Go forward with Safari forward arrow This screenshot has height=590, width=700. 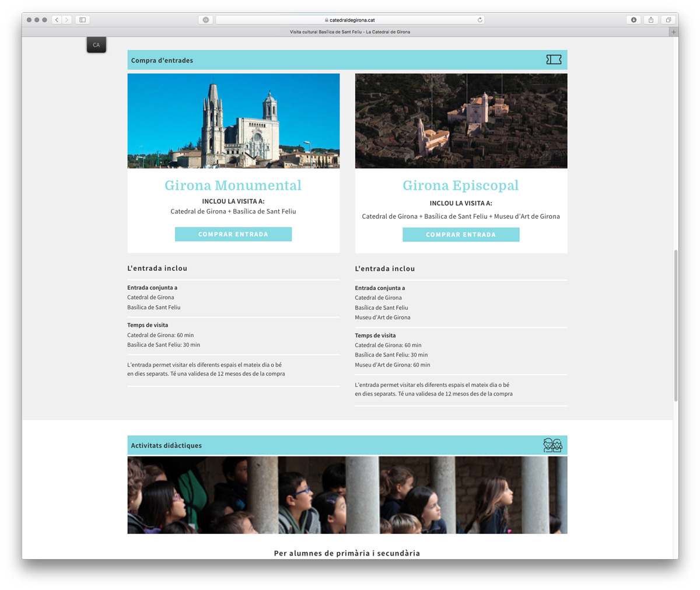pyautogui.click(x=67, y=20)
